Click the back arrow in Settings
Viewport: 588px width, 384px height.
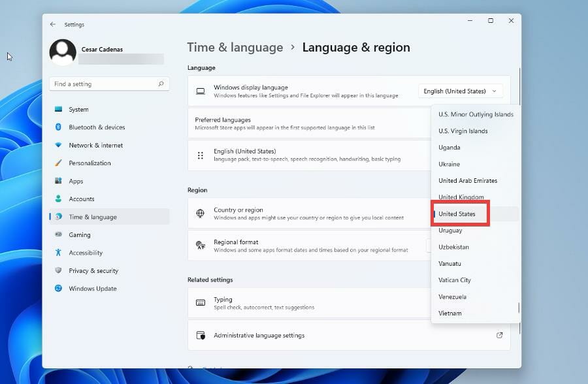coord(52,24)
